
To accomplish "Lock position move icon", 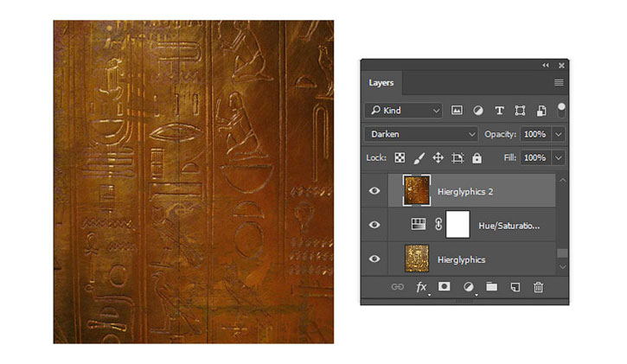I will pos(438,158).
